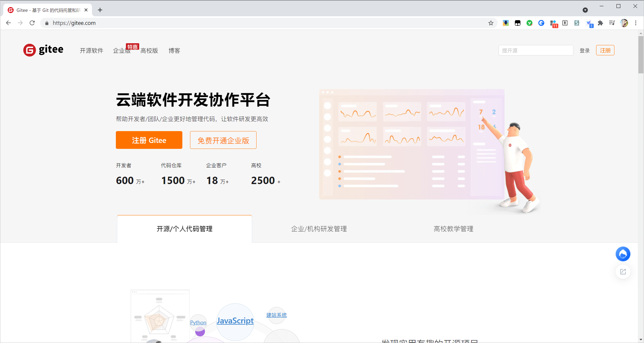Open the Chrome profile avatar
The width and height of the screenshot is (644, 343).
(624, 23)
